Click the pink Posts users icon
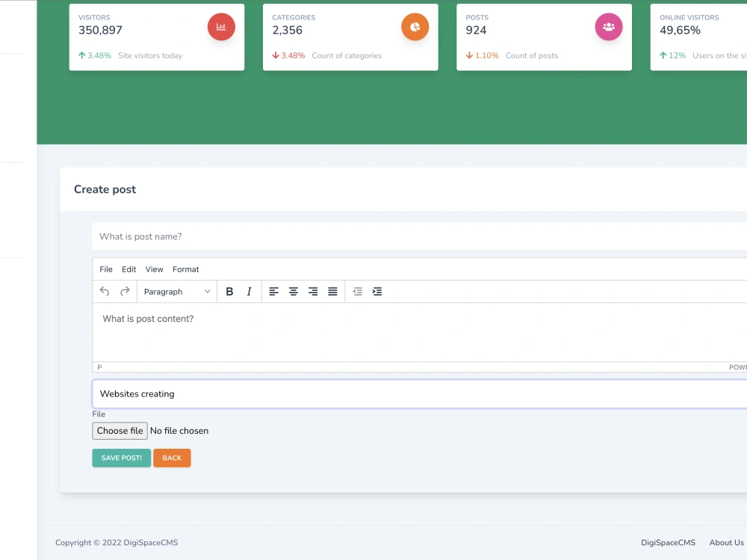Screen dimensions: 747x560 coord(609,27)
